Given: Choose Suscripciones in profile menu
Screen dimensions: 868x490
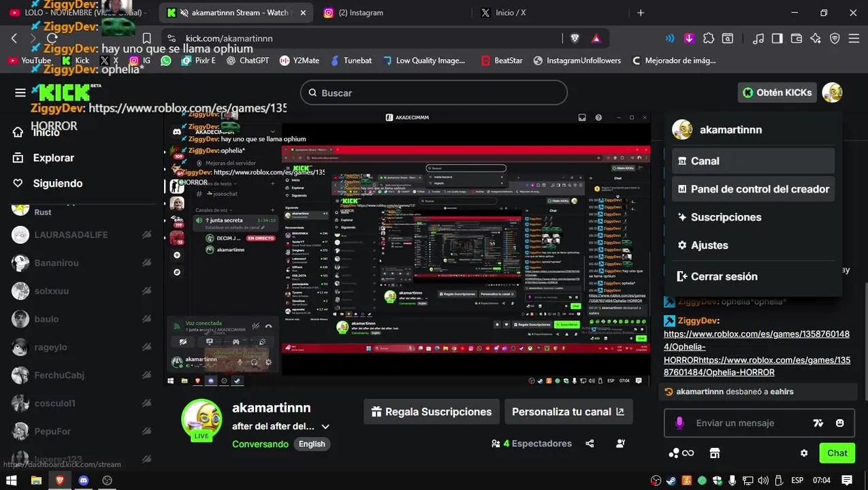Looking at the screenshot, I should click(753, 217).
